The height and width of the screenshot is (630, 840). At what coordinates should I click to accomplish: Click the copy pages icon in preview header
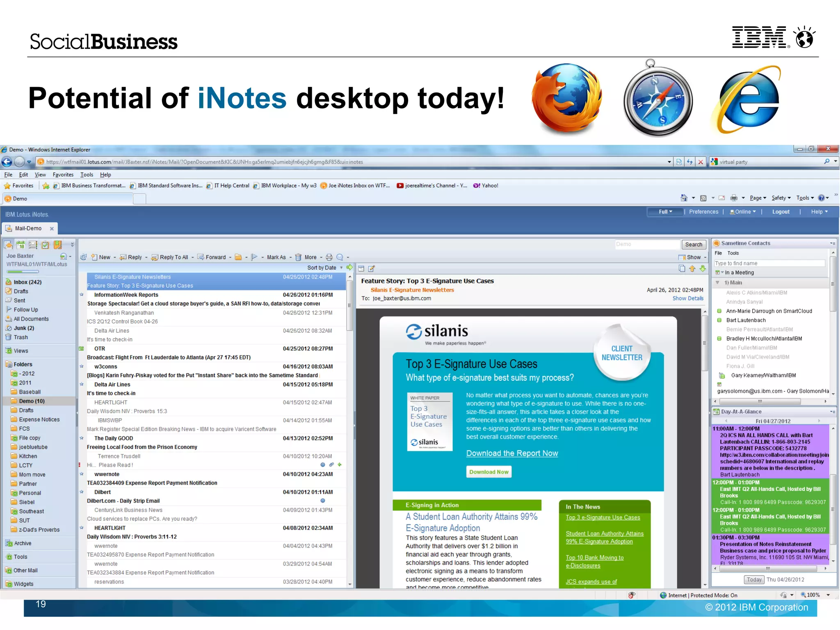(682, 268)
